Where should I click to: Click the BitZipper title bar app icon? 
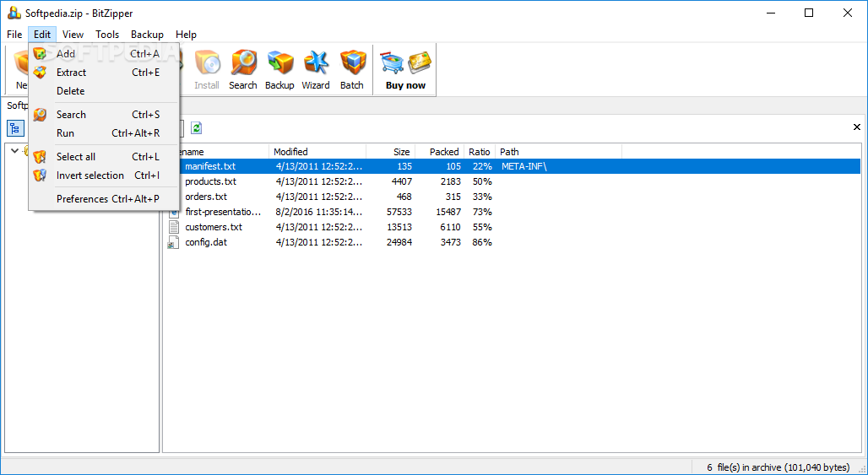(x=14, y=13)
